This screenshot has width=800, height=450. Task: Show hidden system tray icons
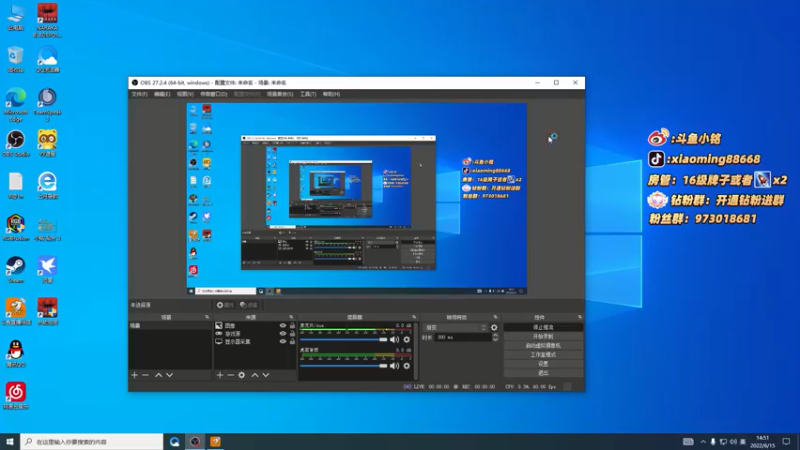coord(703,441)
